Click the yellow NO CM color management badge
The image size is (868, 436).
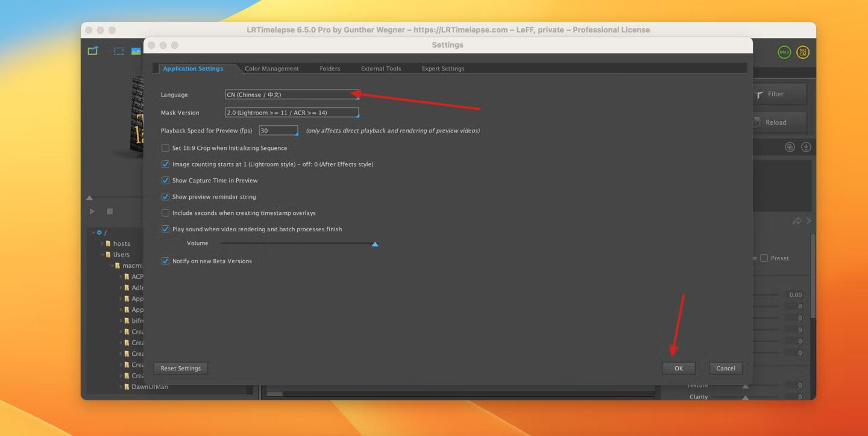[803, 52]
